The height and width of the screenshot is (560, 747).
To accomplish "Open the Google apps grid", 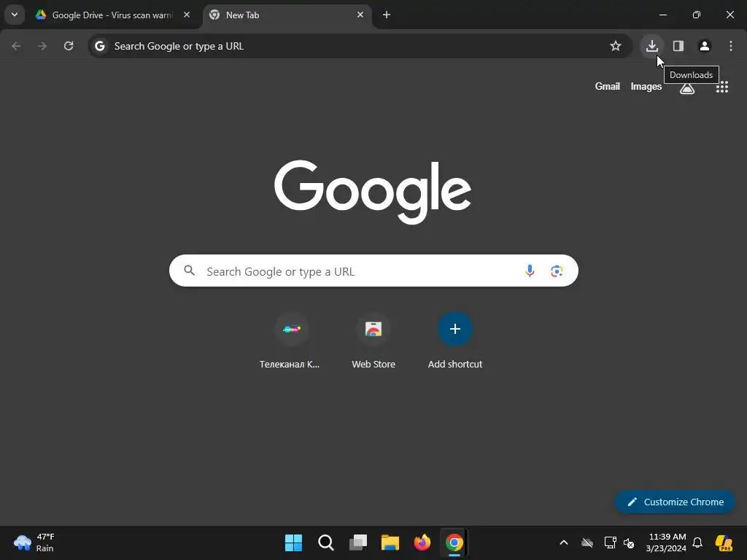I will point(721,87).
